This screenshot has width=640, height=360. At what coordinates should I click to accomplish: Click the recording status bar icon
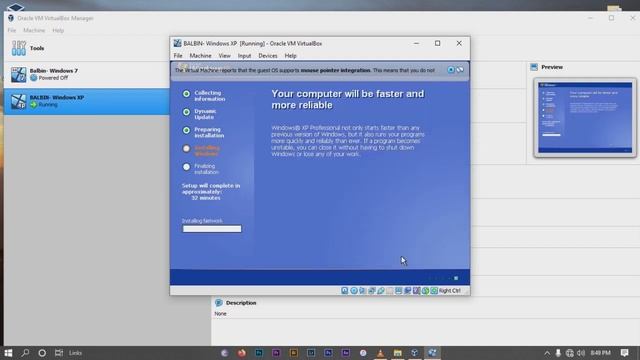[407, 291]
